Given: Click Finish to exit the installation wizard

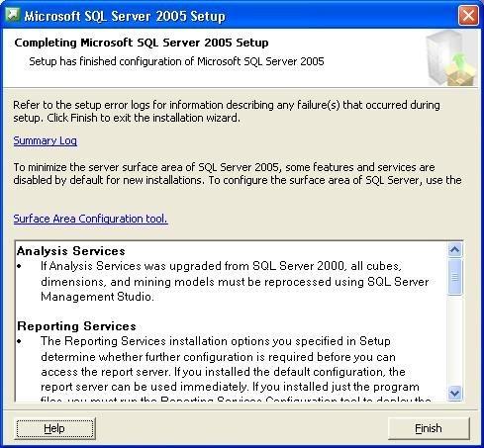Looking at the screenshot, I should [x=429, y=428].
